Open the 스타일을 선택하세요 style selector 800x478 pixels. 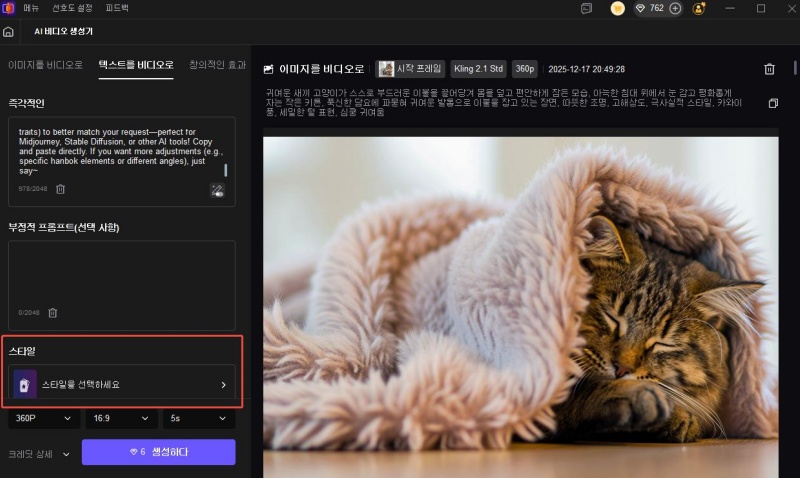click(x=123, y=384)
